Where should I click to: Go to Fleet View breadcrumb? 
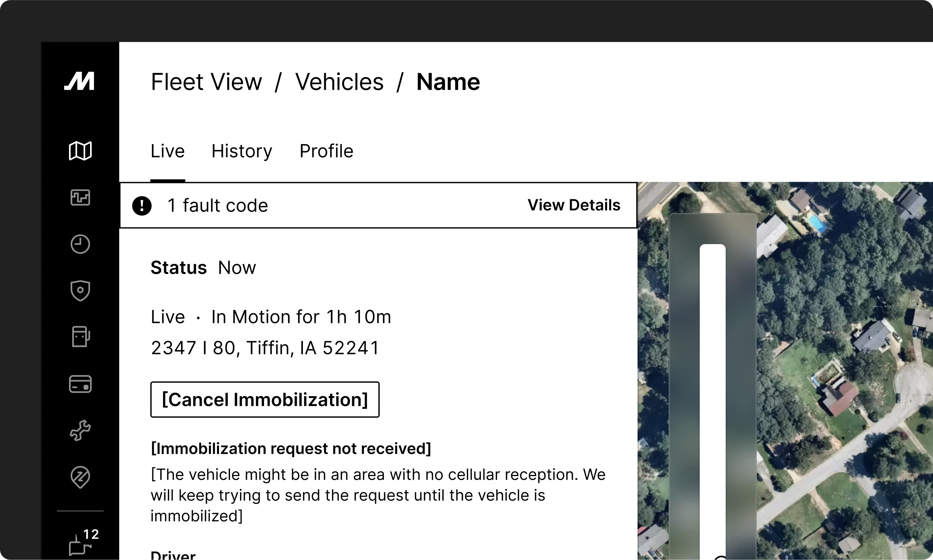point(206,82)
